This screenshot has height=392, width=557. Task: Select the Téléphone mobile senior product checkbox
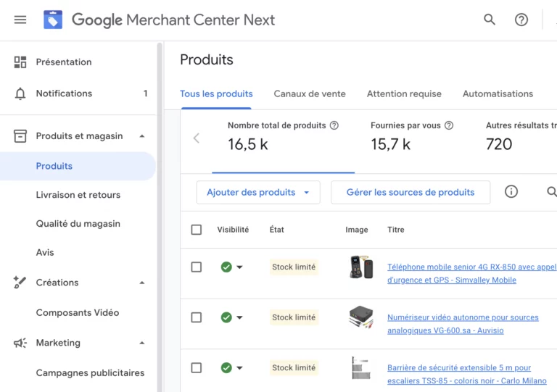(x=197, y=267)
